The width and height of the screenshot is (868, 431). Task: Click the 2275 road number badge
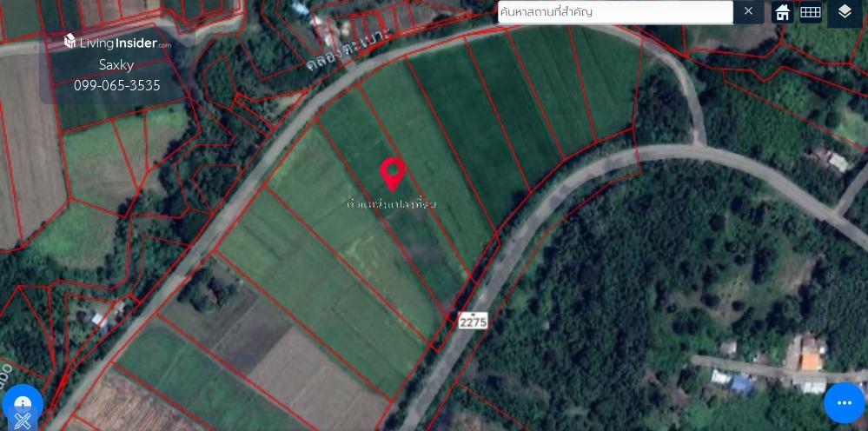coord(473,321)
